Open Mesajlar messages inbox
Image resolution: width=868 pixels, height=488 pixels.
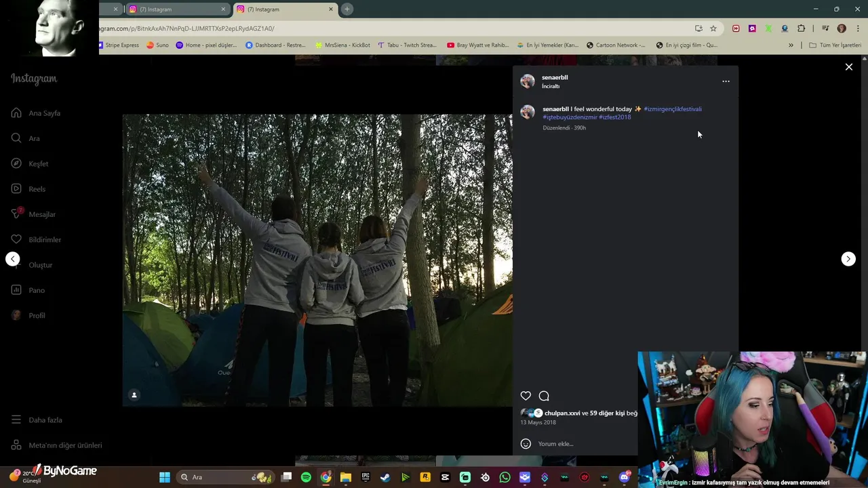(x=33, y=214)
